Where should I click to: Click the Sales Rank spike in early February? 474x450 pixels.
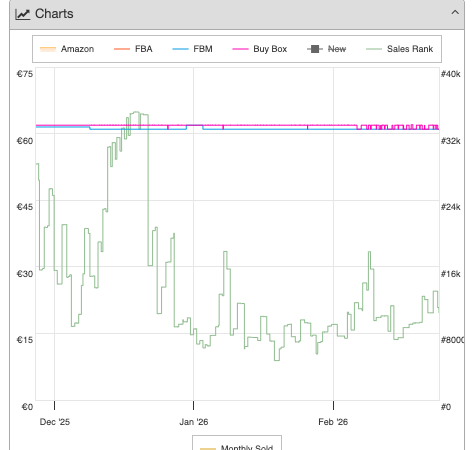point(369,252)
